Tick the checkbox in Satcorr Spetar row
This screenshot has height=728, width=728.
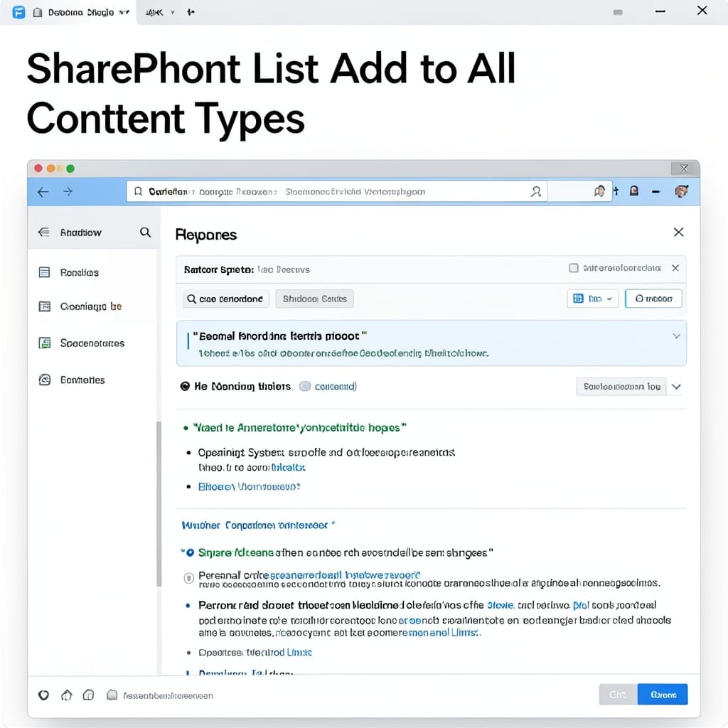(x=574, y=268)
